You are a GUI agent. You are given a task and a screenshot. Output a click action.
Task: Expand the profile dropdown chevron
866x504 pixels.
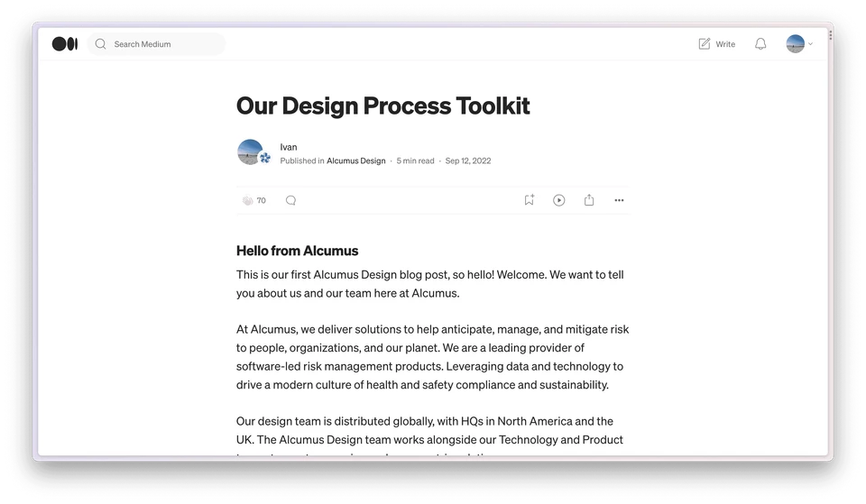(810, 43)
